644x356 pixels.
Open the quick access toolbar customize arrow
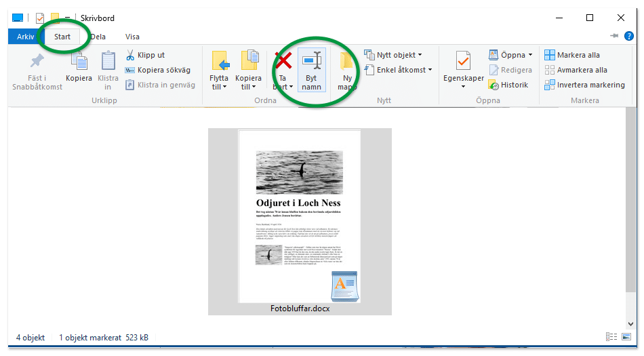tap(67, 18)
